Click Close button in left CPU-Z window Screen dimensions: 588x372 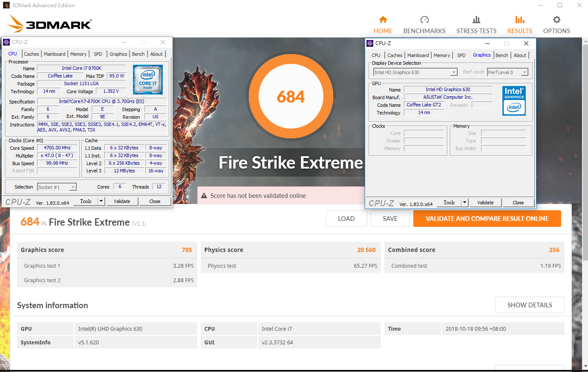[155, 201]
